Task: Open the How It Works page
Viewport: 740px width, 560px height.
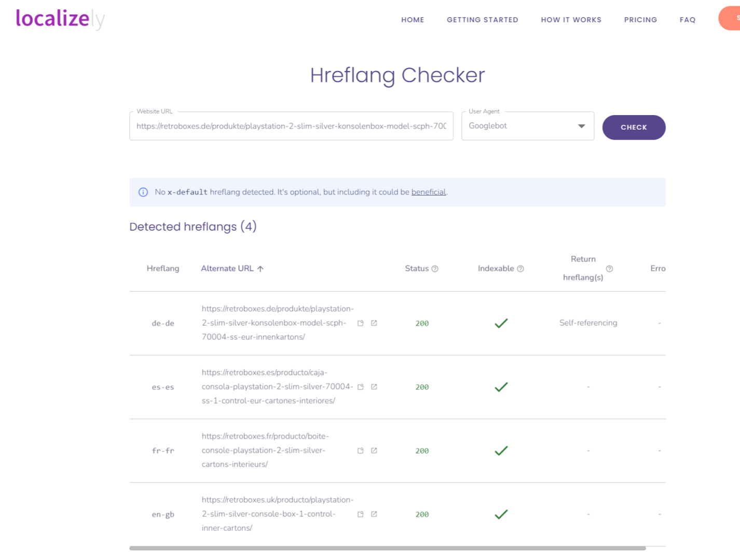Action: tap(571, 20)
